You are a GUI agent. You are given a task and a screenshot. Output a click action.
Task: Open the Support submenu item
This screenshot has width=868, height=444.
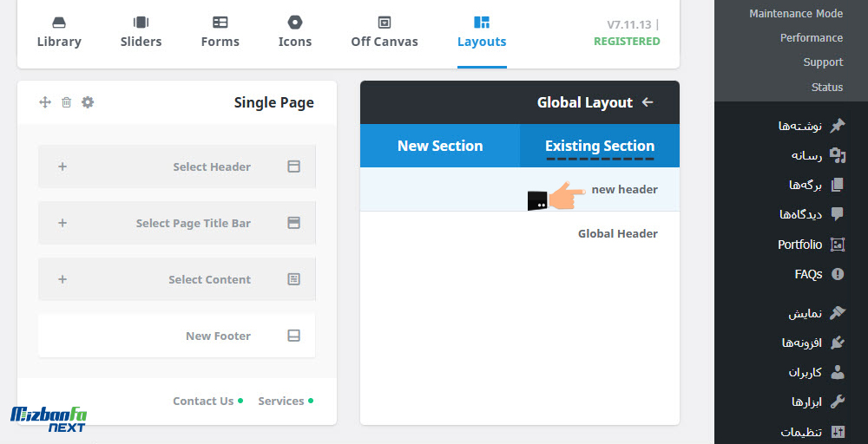pos(823,62)
